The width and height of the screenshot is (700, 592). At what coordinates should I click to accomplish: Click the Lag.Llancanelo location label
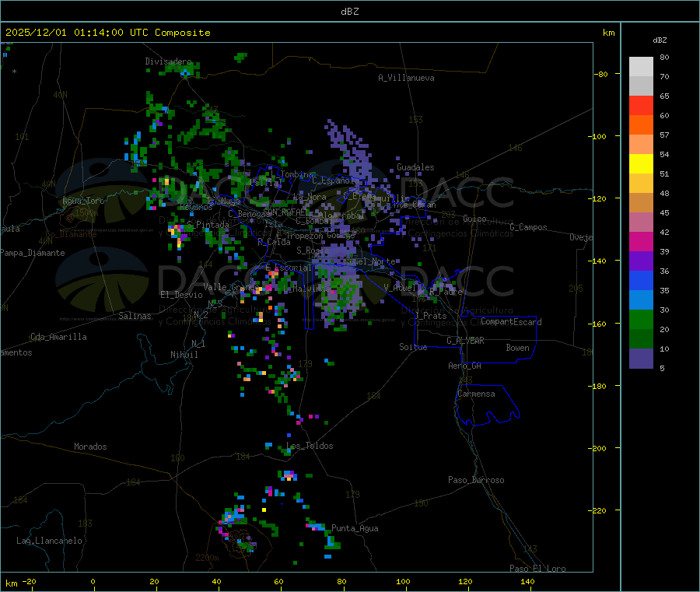(49, 541)
